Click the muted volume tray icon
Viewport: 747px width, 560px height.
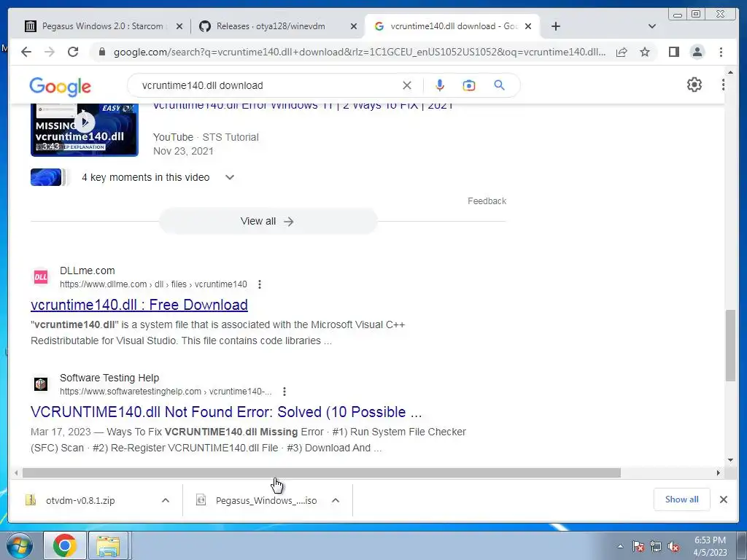coord(673,547)
